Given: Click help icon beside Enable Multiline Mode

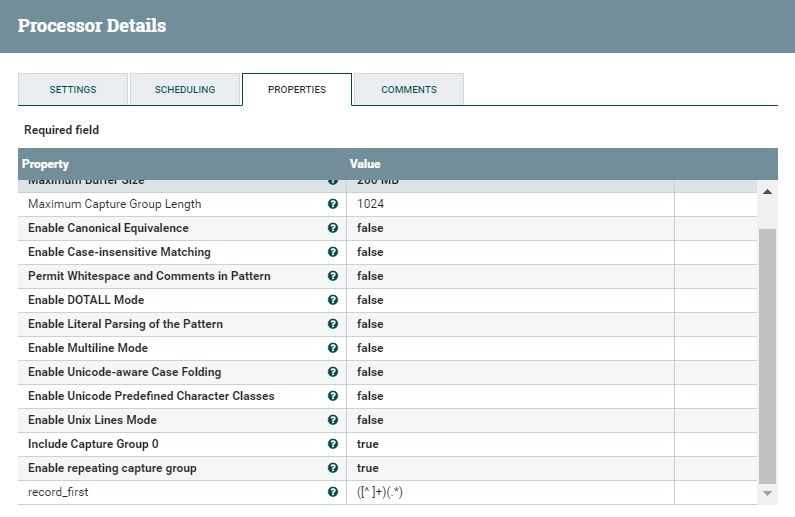Looking at the screenshot, I should click(x=333, y=348).
